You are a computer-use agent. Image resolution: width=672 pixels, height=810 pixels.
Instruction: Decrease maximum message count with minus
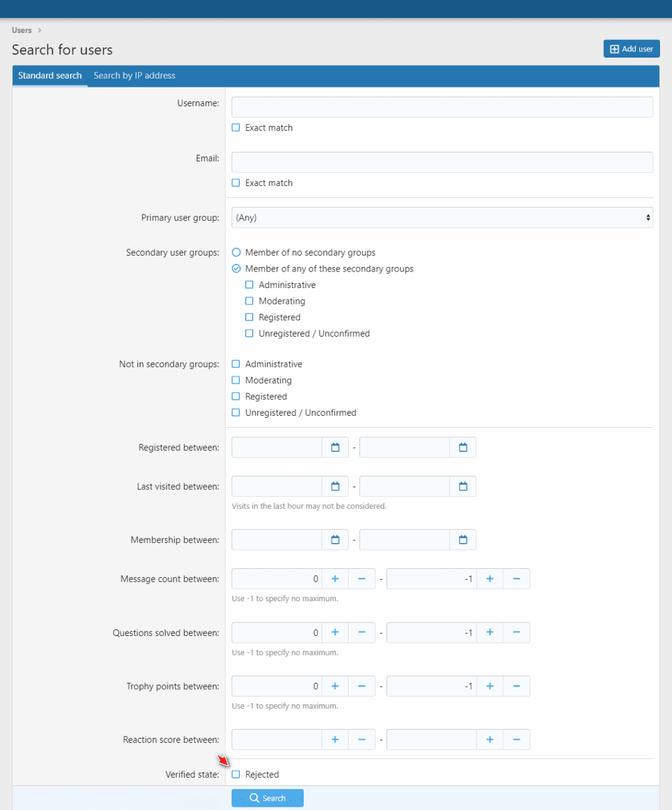click(516, 579)
